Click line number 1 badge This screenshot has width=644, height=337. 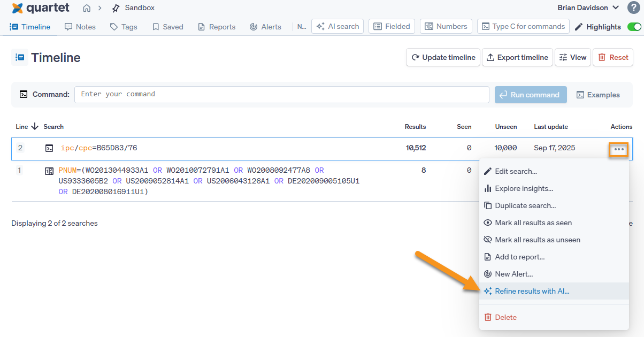point(20,170)
